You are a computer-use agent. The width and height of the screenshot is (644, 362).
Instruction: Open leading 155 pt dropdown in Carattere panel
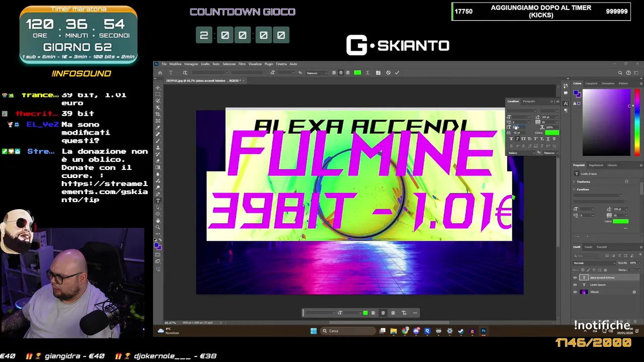[557, 117]
